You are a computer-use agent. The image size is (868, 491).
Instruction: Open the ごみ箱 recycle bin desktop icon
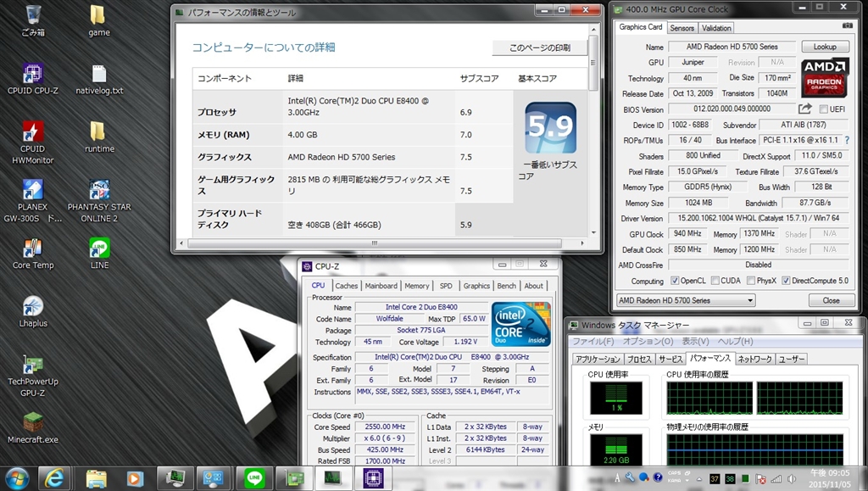(x=33, y=20)
